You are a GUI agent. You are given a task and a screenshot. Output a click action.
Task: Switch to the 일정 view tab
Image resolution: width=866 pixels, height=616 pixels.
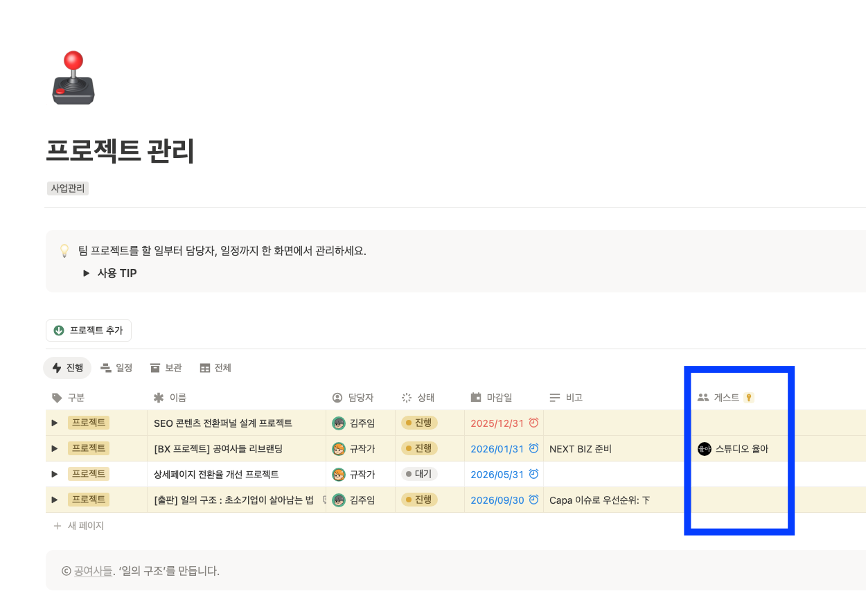coord(116,367)
